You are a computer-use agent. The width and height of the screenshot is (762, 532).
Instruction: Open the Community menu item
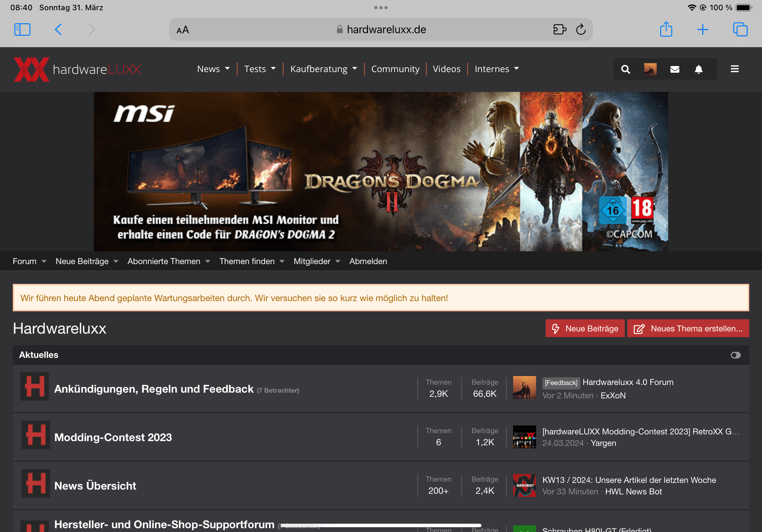pyautogui.click(x=395, y=69)
